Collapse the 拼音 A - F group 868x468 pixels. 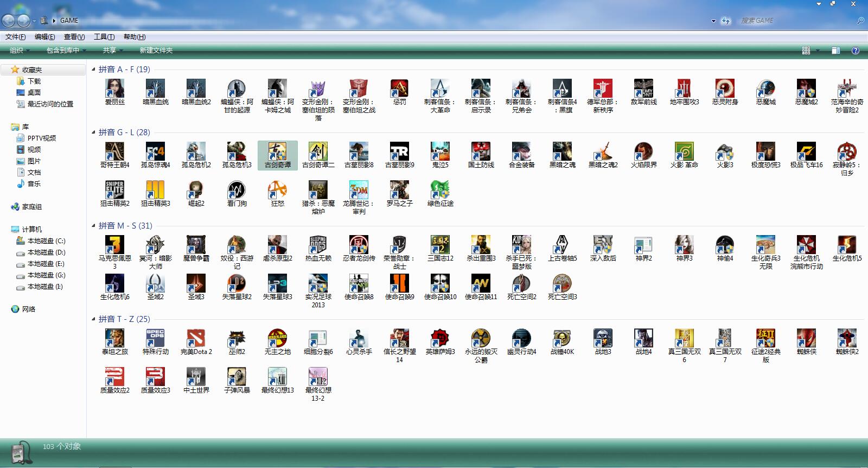pyautogui.click(x=93, y=69)
